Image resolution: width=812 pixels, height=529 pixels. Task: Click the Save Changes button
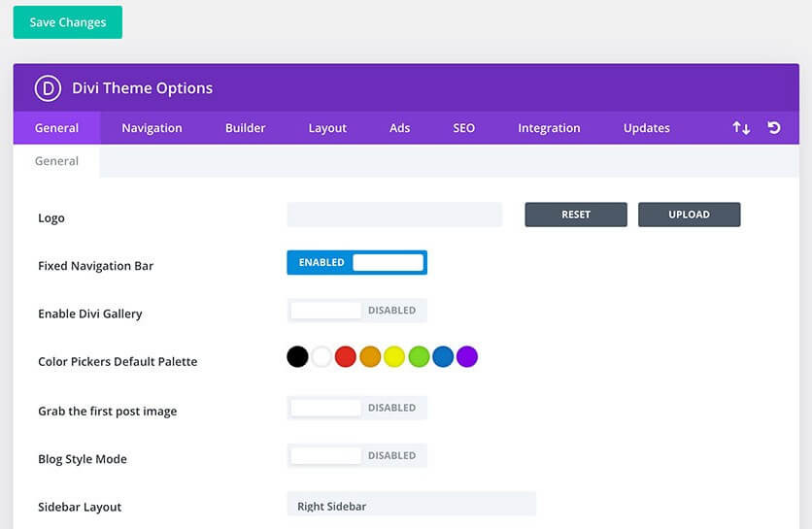[x=68, y=22]
